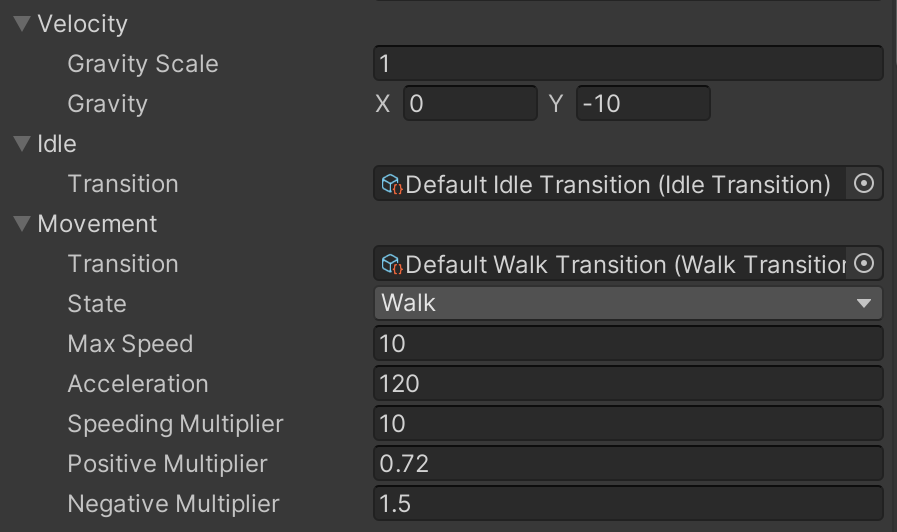The height and width of the screenshot is (532, 897).
Task: Click the Speeding Multiplier value field
Action: [628, 423]
